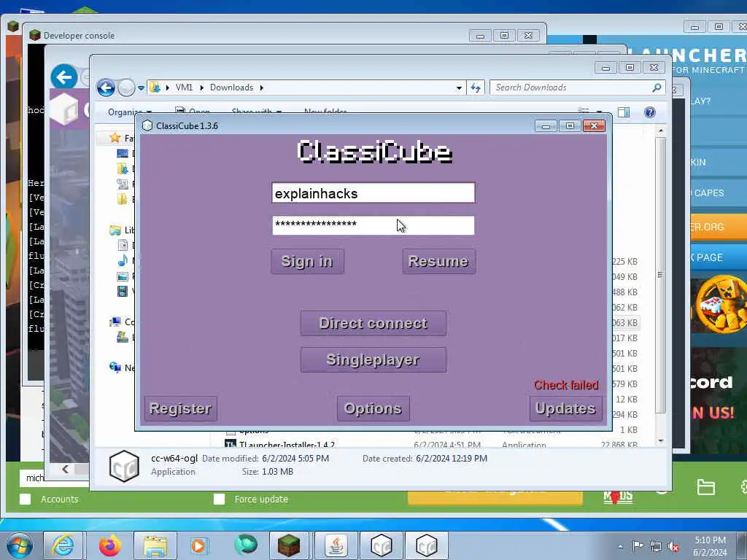
Task: Open the Windows Start menu
Action: pyautogui.click(x=20, y=545)
